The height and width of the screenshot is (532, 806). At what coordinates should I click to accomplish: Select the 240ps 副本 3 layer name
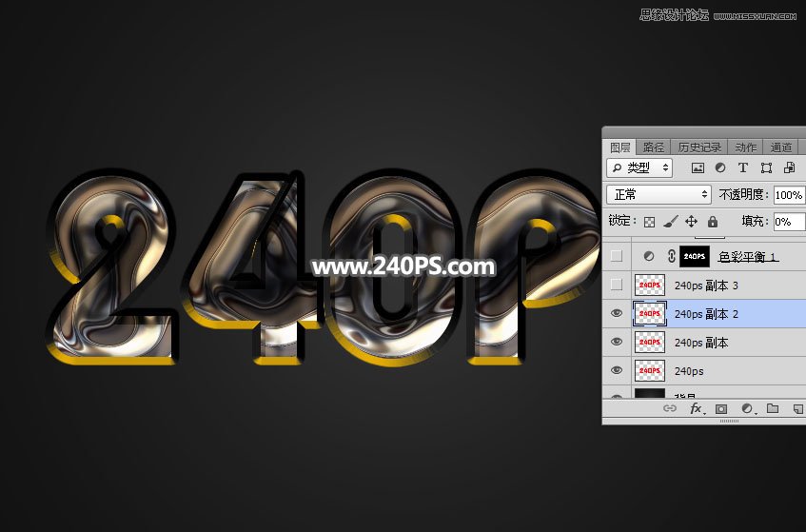(x=706, y=286)
